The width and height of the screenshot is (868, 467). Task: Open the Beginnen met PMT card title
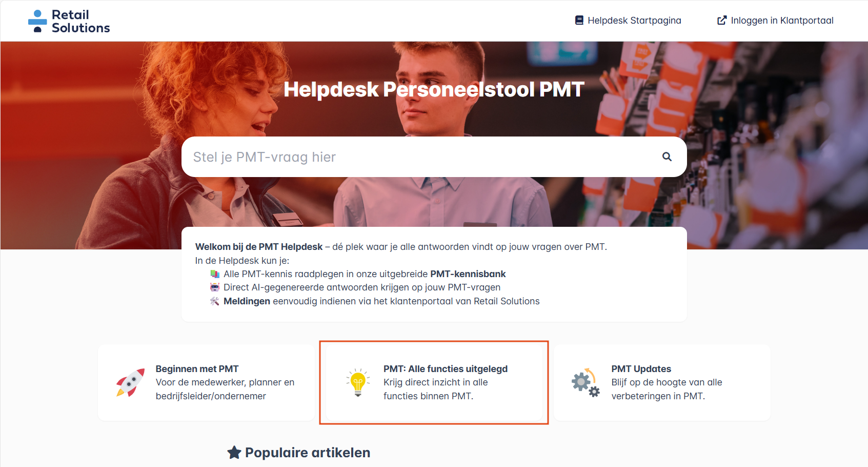197,369
